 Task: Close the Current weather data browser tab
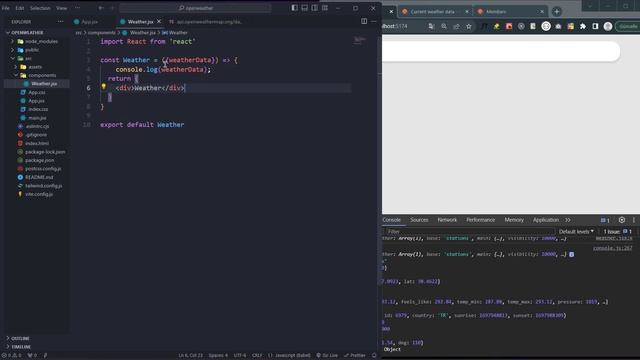coord(467,11)
